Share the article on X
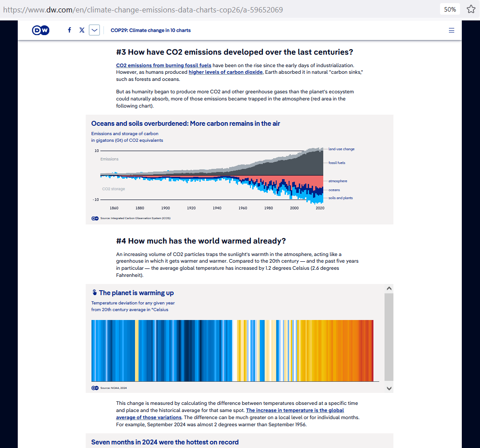 coord(82,30)
